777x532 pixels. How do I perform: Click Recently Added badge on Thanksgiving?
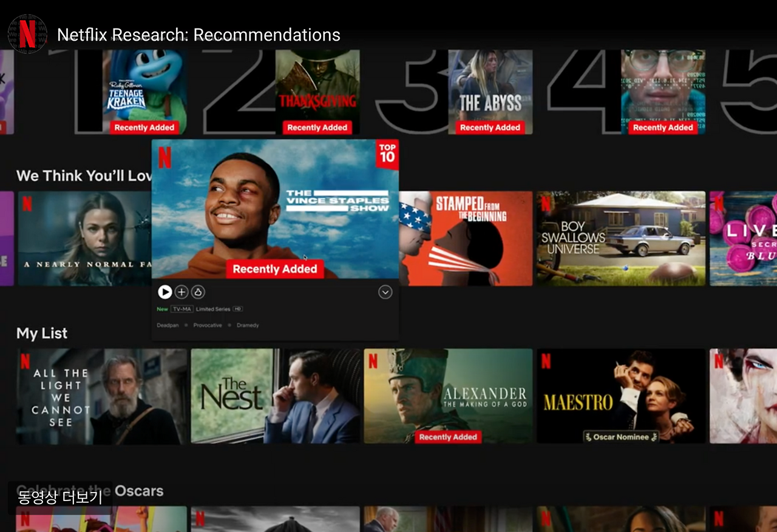[x=317, y=127]
